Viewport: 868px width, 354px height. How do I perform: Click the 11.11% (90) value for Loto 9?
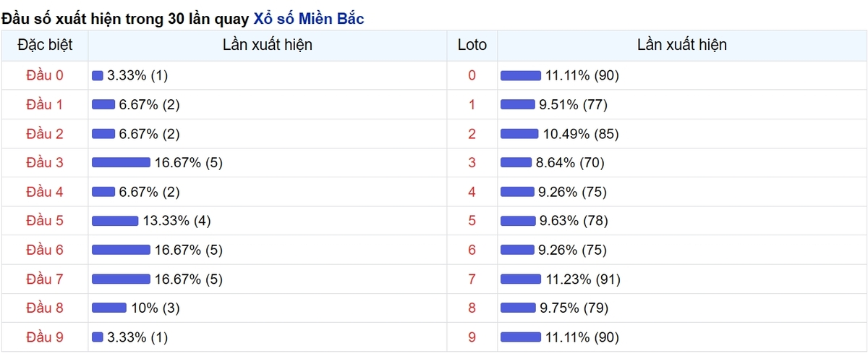pyautogui.click(x=582, y=337)
